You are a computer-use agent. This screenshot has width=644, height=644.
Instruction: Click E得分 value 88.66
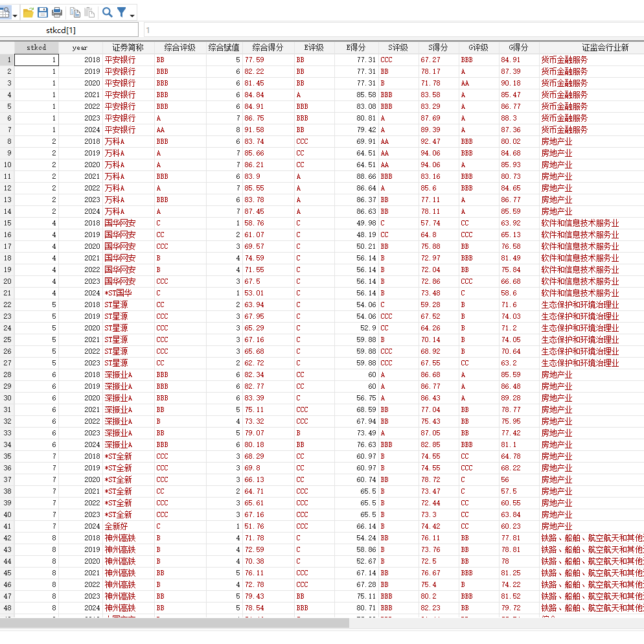click(366, 177)
